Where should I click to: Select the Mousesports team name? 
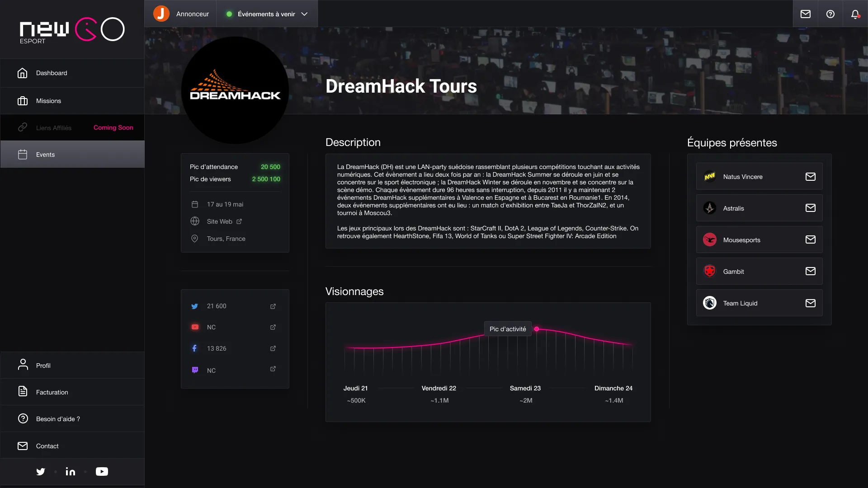(x=741, y=240)
